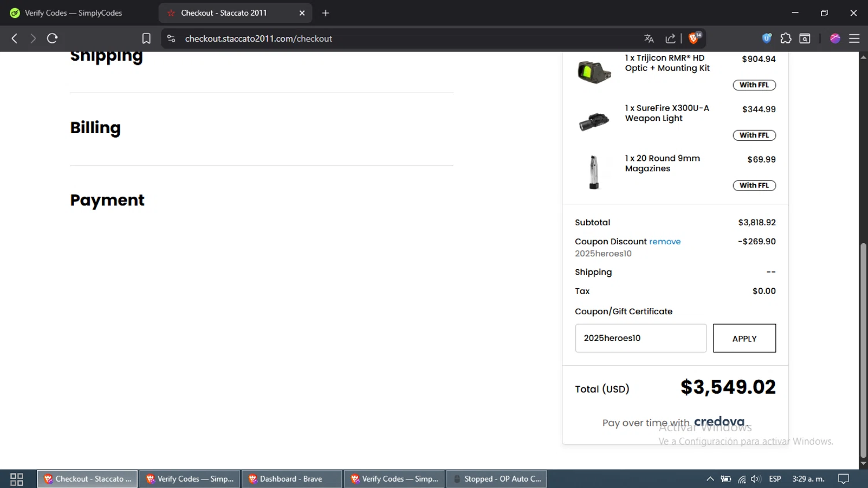This screenshot has width=868, height=488.
Task: Select the Checkout - Staccato 2011 tab
Action: (235, 13)
